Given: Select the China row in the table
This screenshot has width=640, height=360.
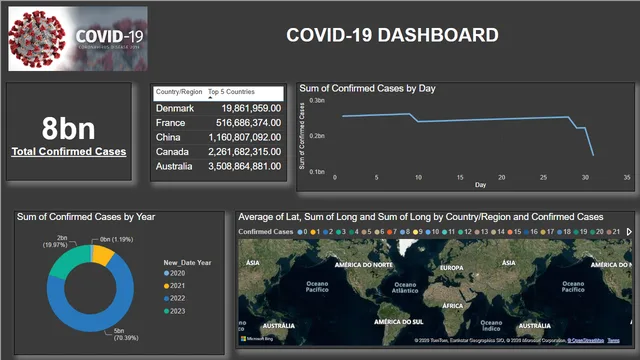Looking at the screenshot, I should point(218,137).
